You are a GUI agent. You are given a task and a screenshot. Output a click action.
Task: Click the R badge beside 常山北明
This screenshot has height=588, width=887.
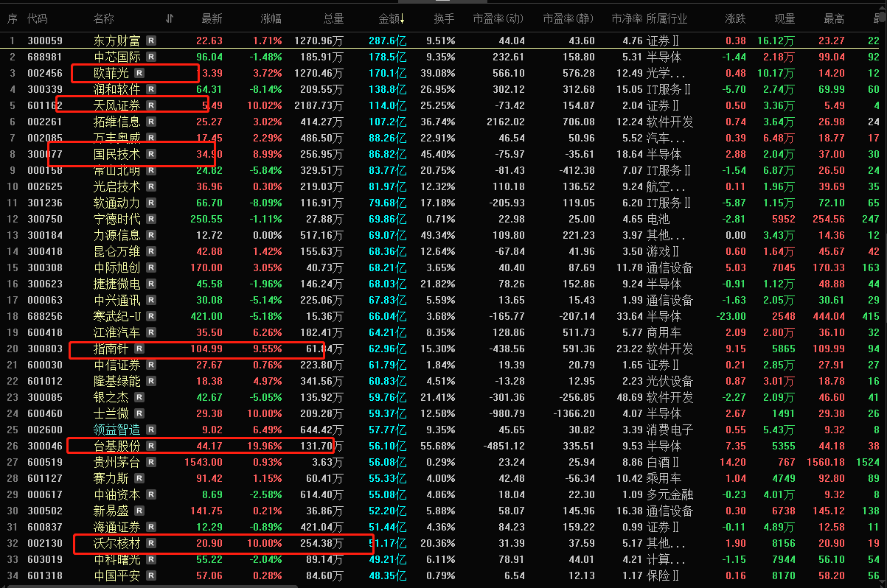pos(151,170)
